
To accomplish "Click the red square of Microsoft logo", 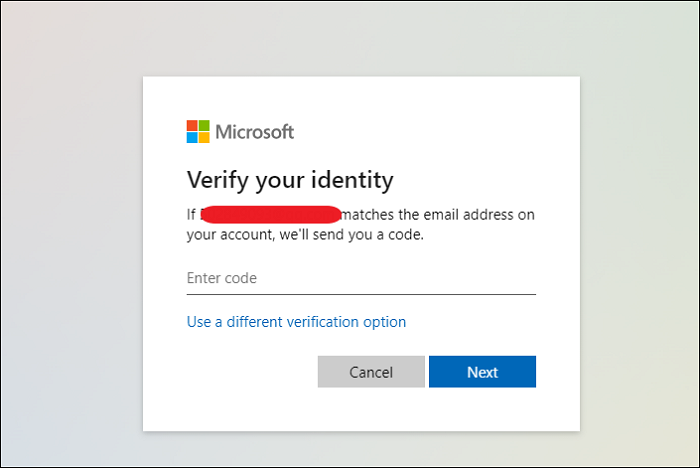I will pos(192,125).
